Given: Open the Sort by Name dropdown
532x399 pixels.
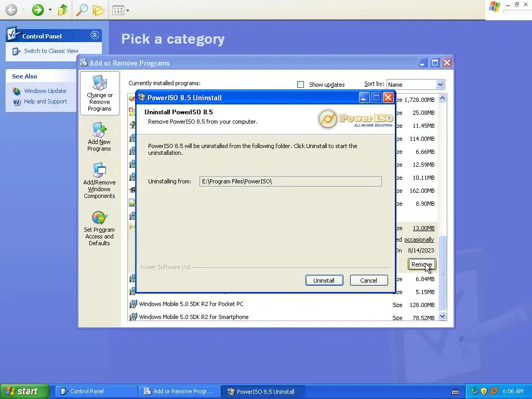Looking at the screenshot, I should coord(440,85).
